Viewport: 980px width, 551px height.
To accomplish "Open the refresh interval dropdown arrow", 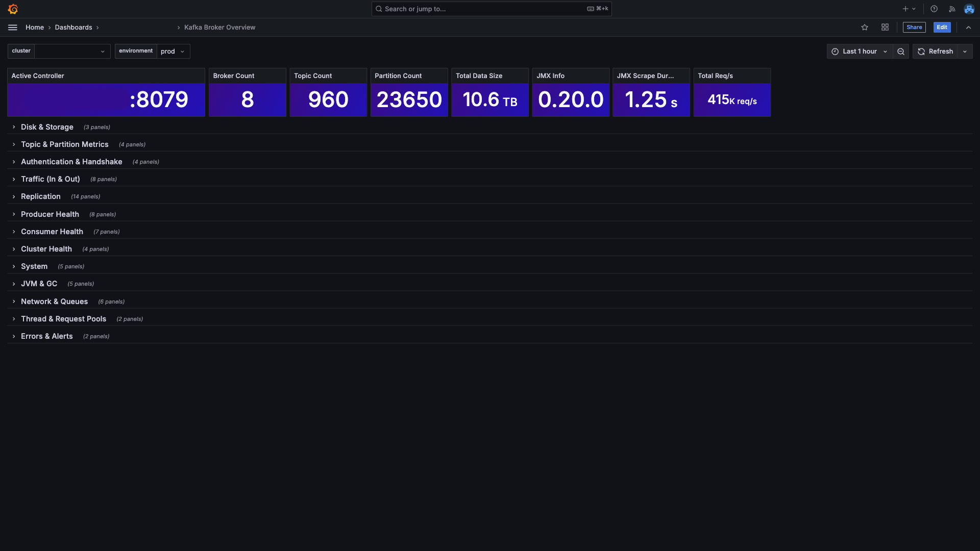I will 965,52.
